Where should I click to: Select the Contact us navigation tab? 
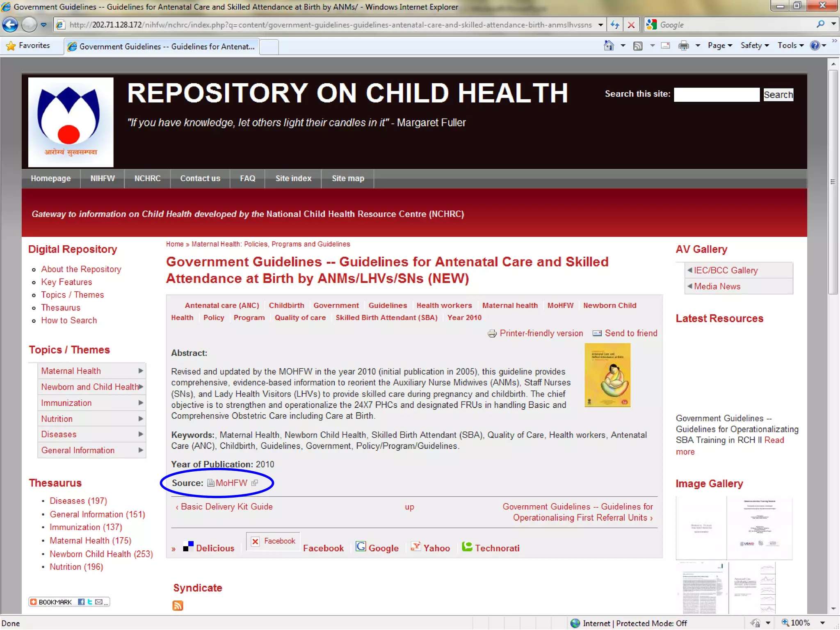pos(200,178)
